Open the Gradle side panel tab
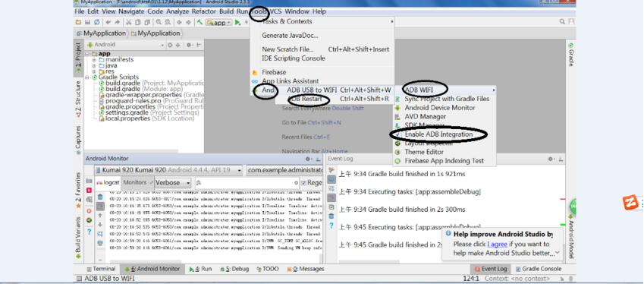The height and width of the screenshot is (284, 644). [570, 54]
